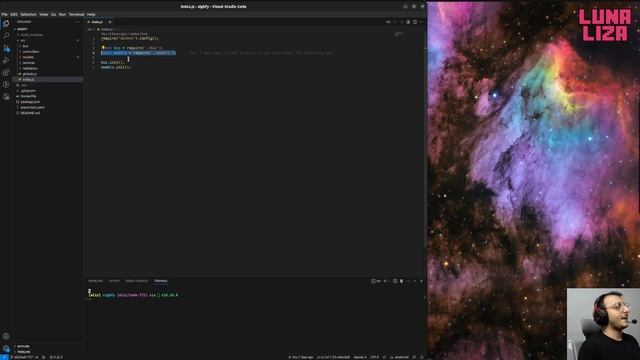Open the View menu

[44, 14]
